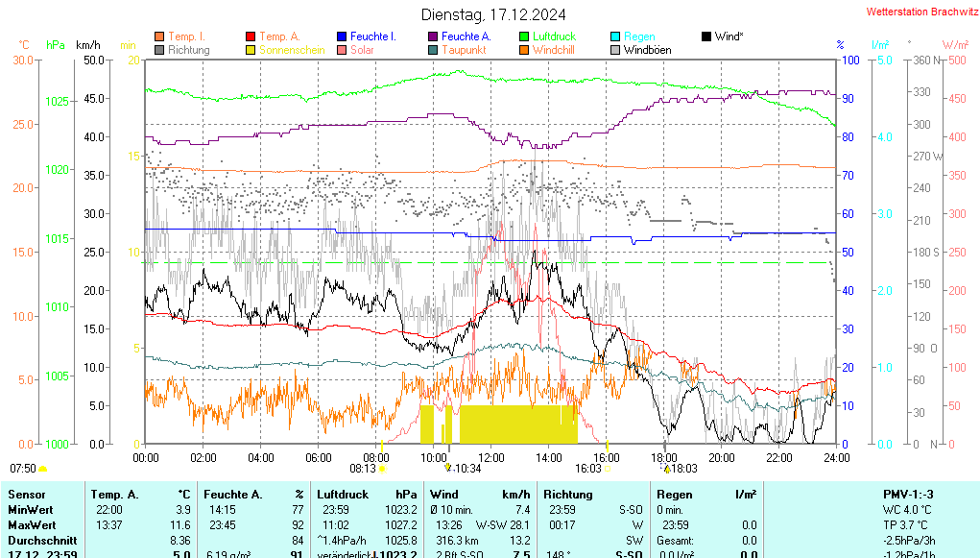Click the yellow Sonnenschein legend swatch
The width and height of the screenshot is (980, 558).
pyautogui.click(x=251, y=50)
